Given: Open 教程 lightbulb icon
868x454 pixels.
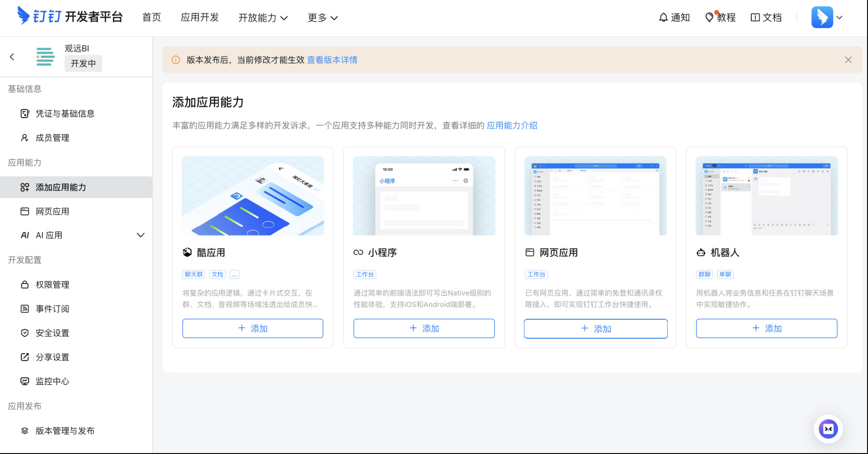Looking at the screenshot, I should [x=710, y=18].
